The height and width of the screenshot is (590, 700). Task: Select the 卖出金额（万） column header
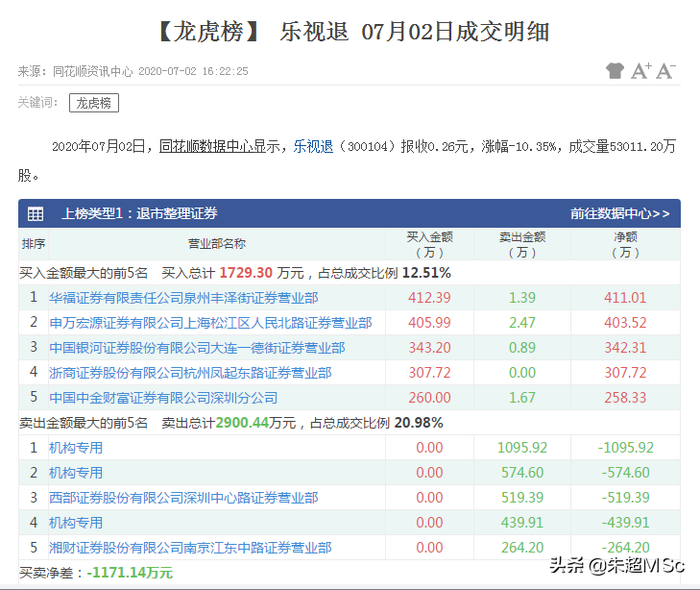point(522,244)
